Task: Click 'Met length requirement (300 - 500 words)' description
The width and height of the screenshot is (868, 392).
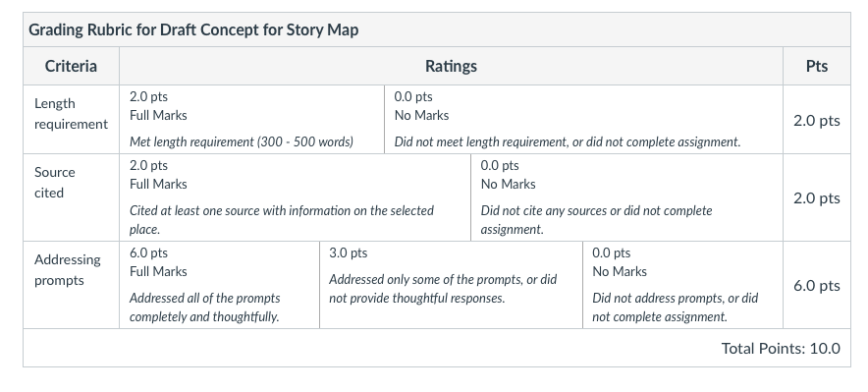Action: [242, 141]
